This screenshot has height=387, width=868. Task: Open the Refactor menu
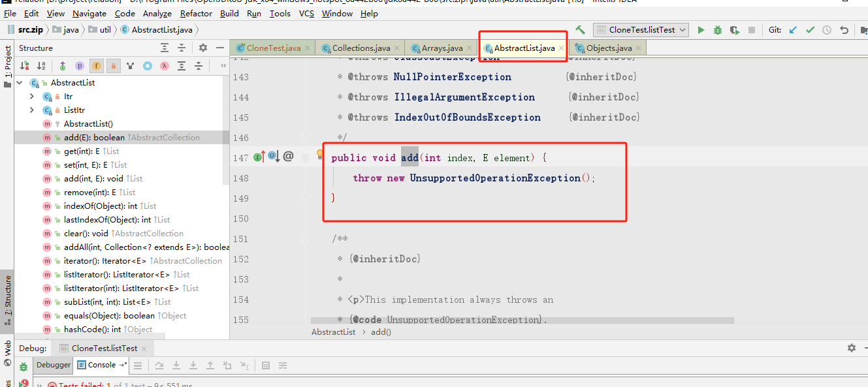(196, 13)
